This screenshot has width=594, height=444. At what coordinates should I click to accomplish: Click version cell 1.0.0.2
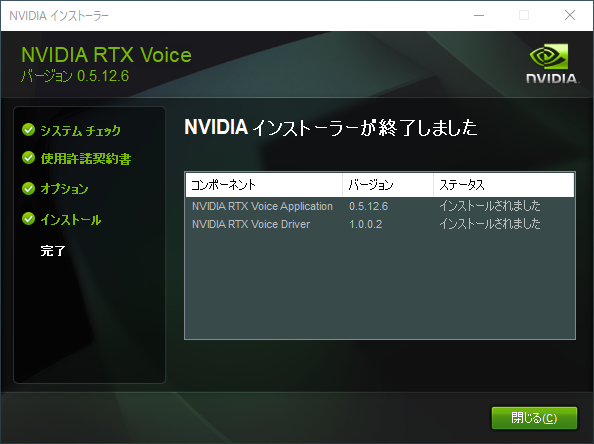(x=366, y=224)
